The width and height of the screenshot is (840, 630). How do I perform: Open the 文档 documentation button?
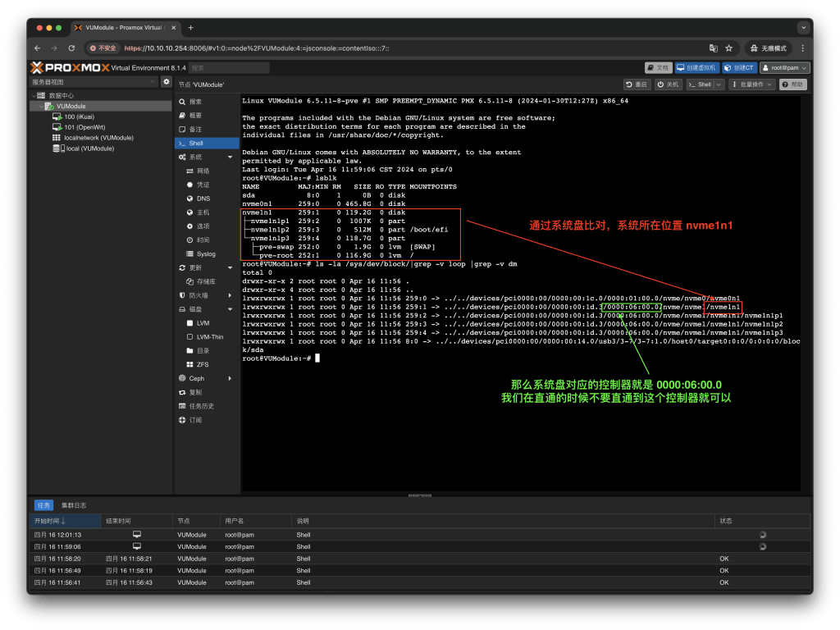click(x=658, y=68)
